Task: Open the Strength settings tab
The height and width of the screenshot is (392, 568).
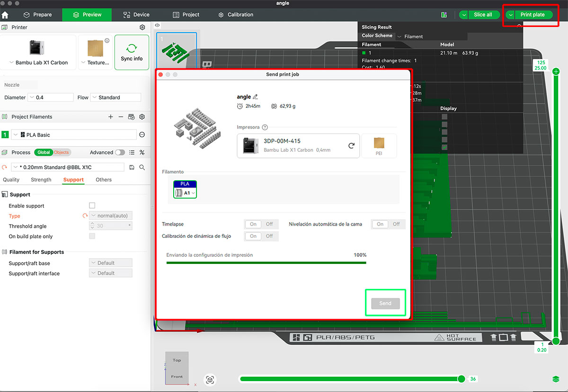Action: click(x=41, y=180)
